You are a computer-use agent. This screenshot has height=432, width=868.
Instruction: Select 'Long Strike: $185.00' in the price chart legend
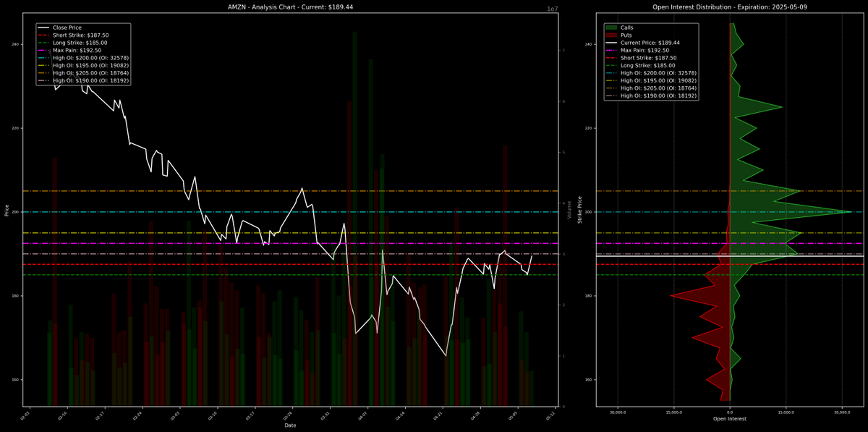(x=80, y=43)
